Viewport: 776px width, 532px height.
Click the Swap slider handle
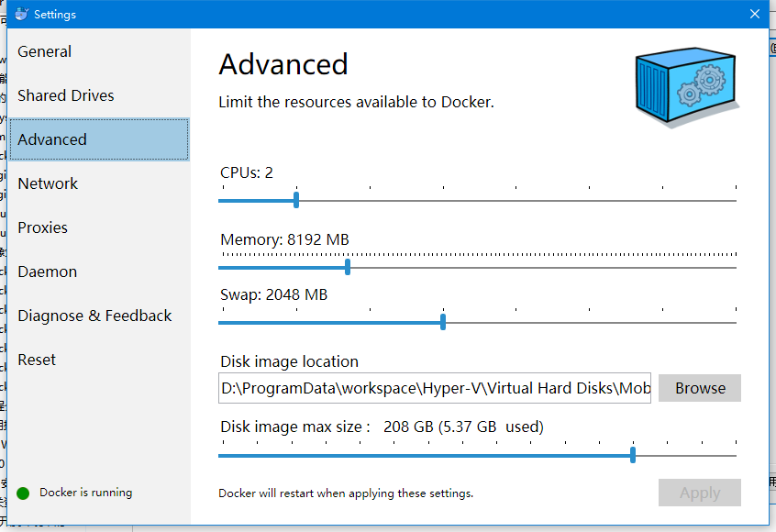coord(443,322)
